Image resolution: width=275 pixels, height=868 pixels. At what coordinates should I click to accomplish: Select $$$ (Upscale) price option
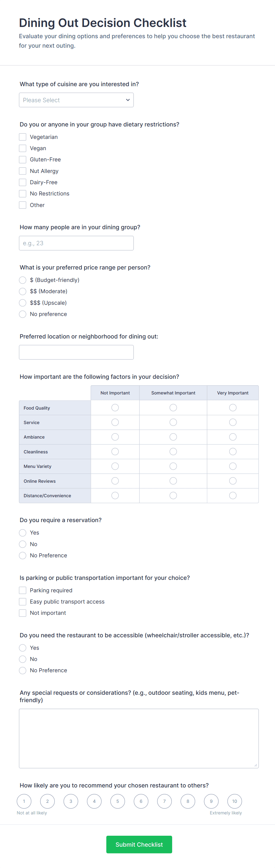[22, 303]
